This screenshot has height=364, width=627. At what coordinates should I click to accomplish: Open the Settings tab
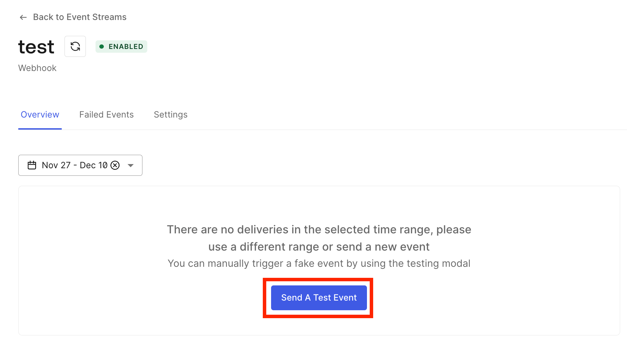point(170,114)
